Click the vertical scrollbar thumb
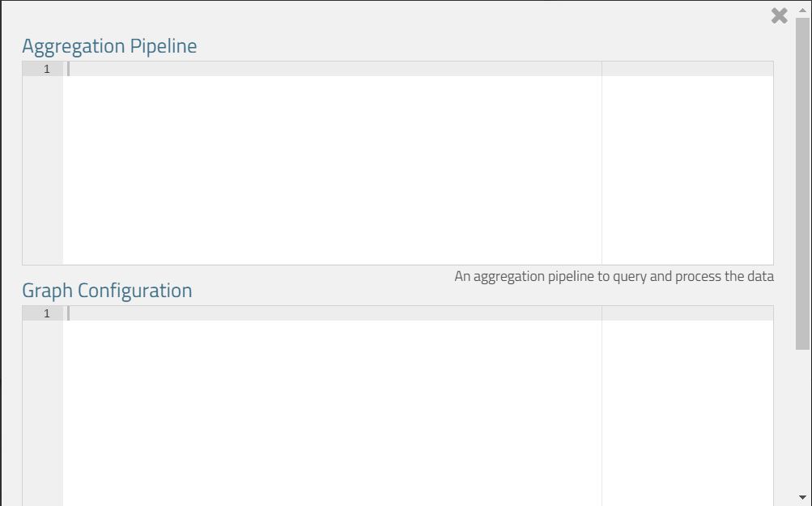Image resolution: width=812 pixels, height=506 pixels. (803, 182)
